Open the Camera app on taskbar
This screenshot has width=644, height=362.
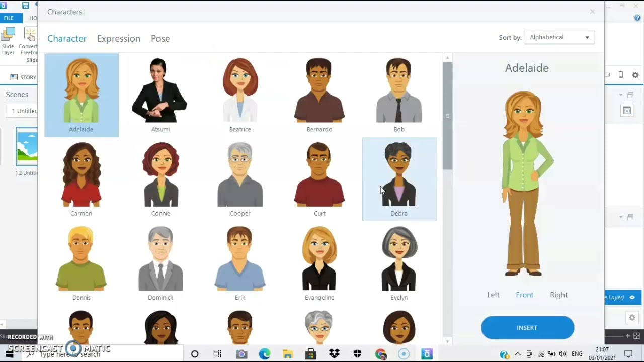point(242,354)
